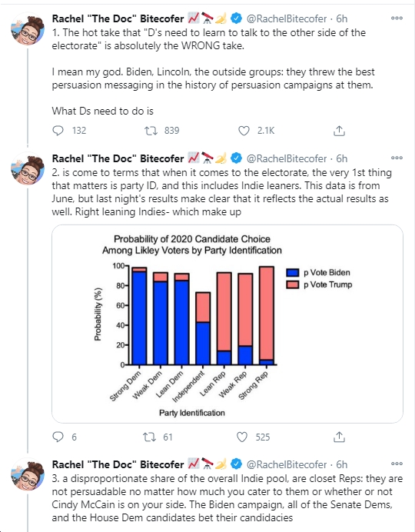Open the profile avatar on the first tweet
415x532 pixels.
28,28
